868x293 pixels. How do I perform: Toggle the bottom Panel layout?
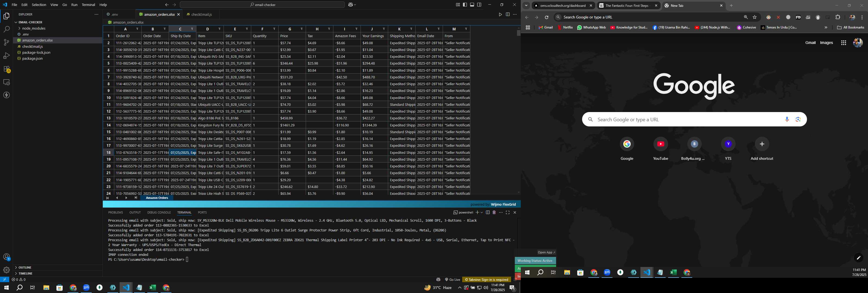click(472, 5)
